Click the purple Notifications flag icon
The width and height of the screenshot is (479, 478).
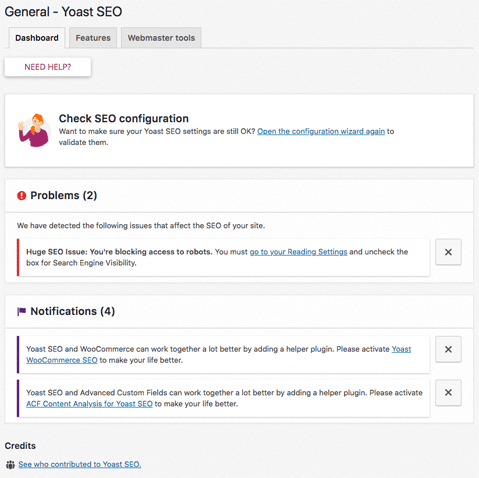click(x=22, y=311)
